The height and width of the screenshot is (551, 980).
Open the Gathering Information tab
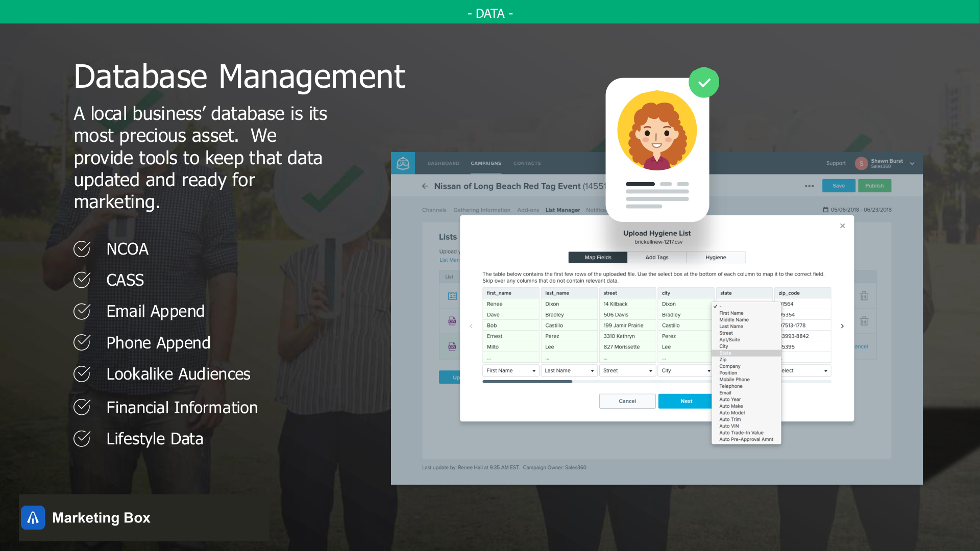pos(481,210)
